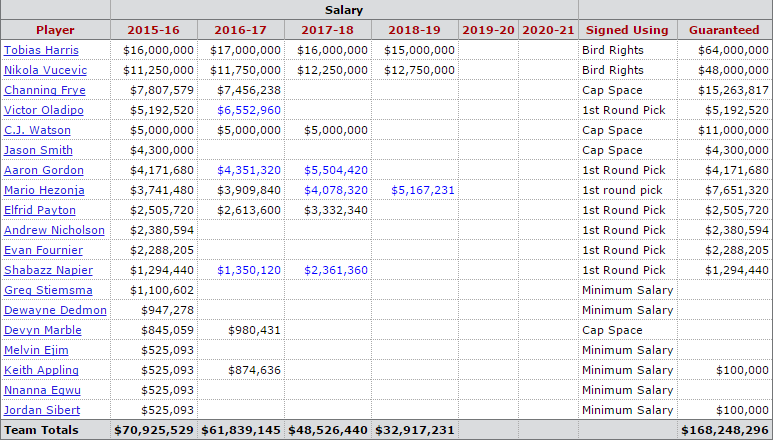Open Shabazz Napier player link
This screenshot has height=440, width=773.
click(x=48, y=270)
